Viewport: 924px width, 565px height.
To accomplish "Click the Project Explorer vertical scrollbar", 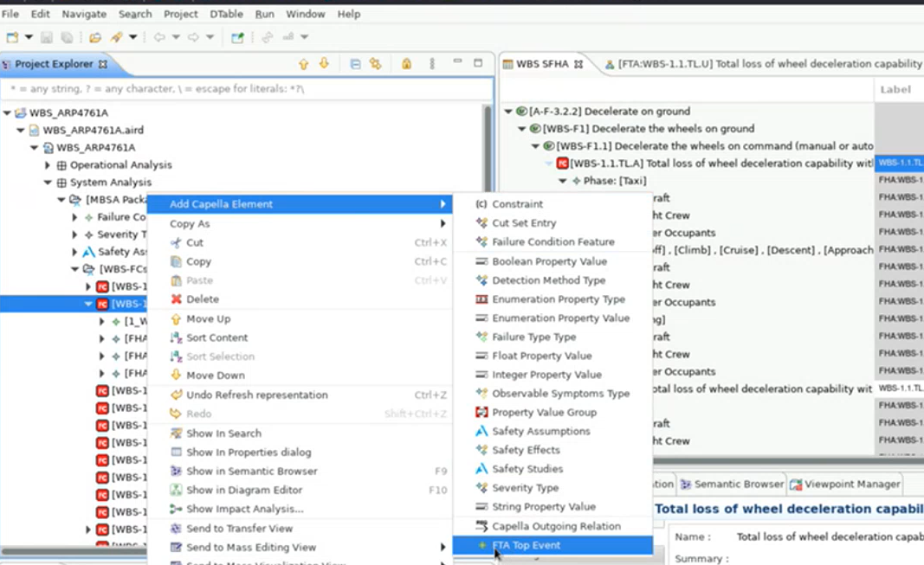I will 488,150.
